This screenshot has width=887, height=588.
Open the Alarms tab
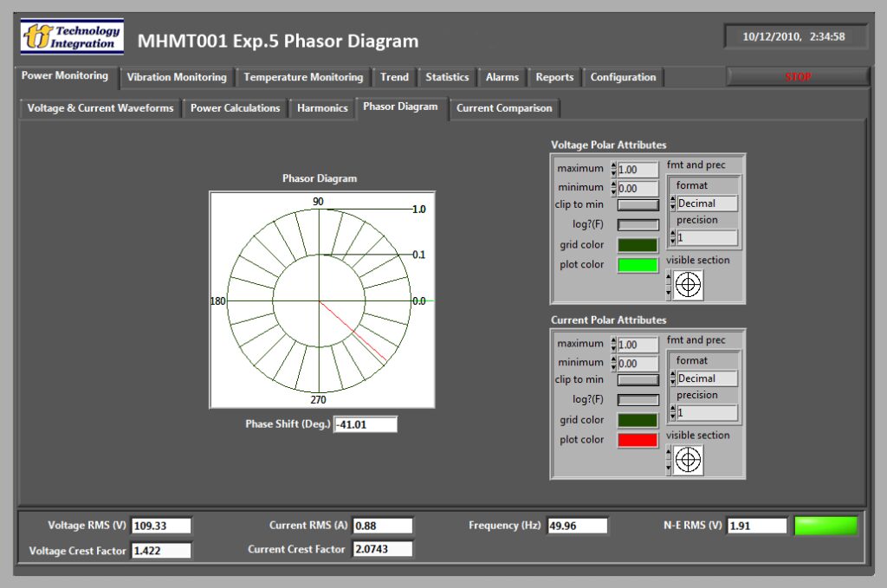tap(502, 77)
